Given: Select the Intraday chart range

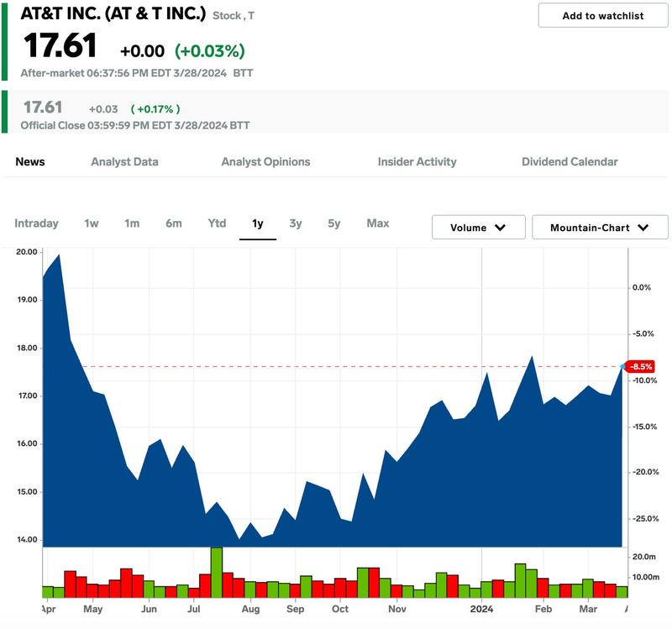Looking at the screenshot, I should [x=36, y=223].
